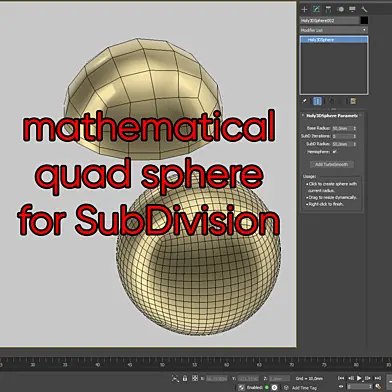
Task: Open the Time Configuration icon
Action: 378,387
